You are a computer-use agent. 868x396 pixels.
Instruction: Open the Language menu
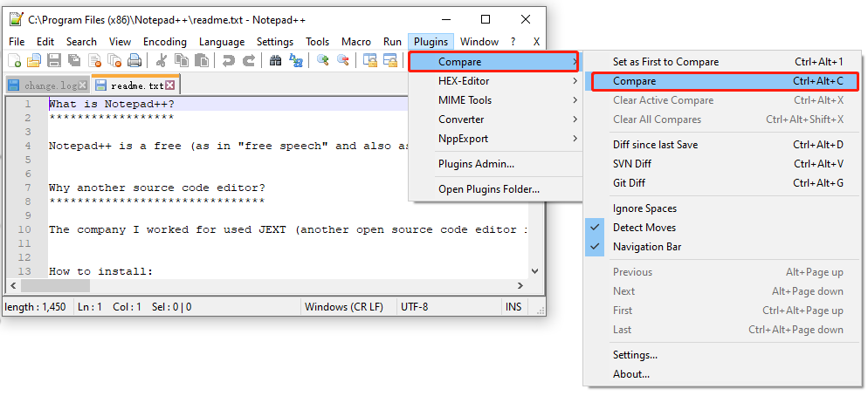pyautogui.click(x=222, y=42)
